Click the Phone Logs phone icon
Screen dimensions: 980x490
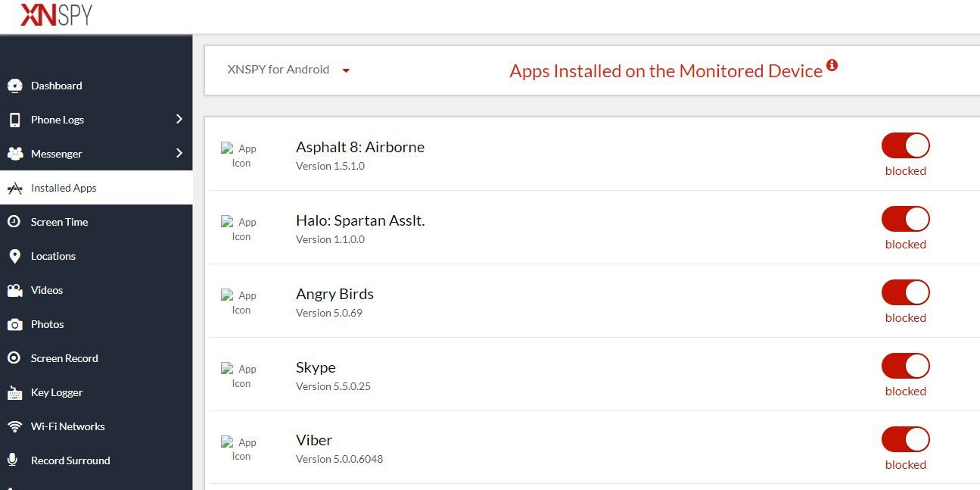tap(14, 120)
